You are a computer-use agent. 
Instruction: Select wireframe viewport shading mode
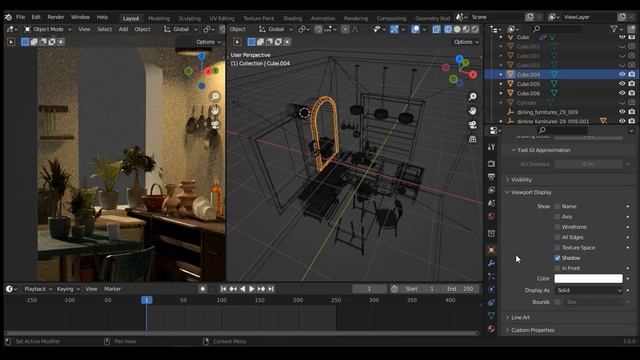point(448,29)
